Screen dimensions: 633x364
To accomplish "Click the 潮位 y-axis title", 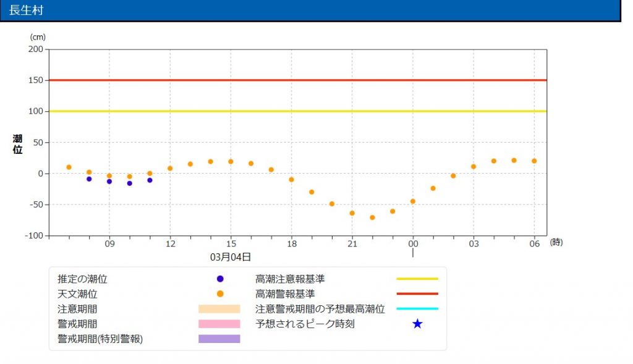I will [17, 144].
